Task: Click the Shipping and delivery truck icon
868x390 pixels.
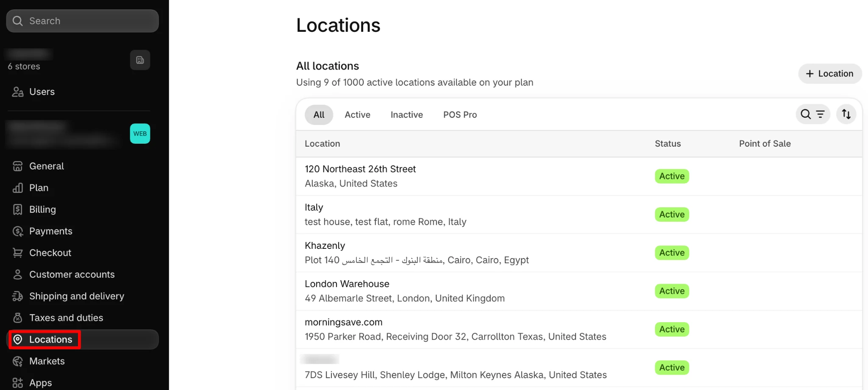Action: (x=17, y=296)
